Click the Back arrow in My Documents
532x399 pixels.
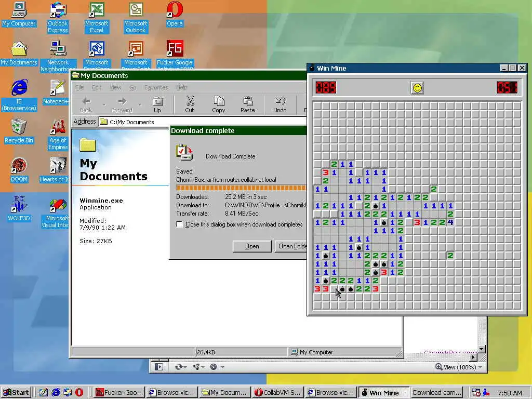pyautogui.click(x=86, y=104)
